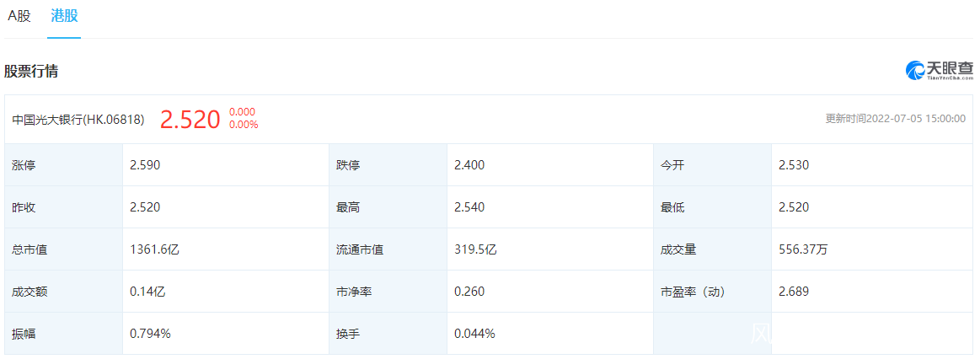Screen dimensions: 980x359
Task: Click the 市盈率(动) value 2.689
Action: pos(794,292)
